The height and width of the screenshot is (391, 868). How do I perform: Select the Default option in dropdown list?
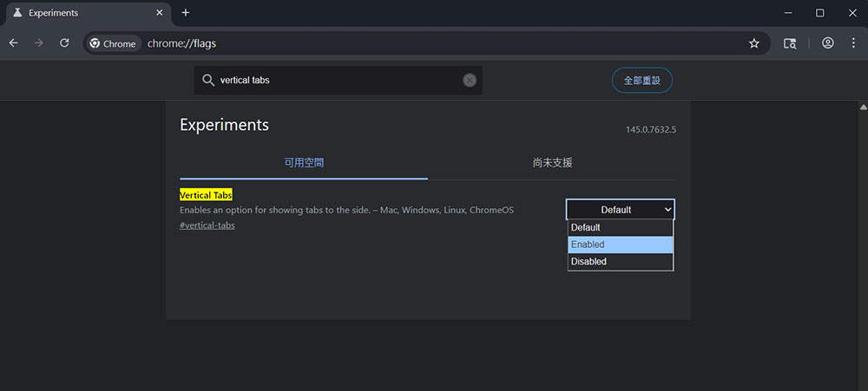(x=620, y=228)
